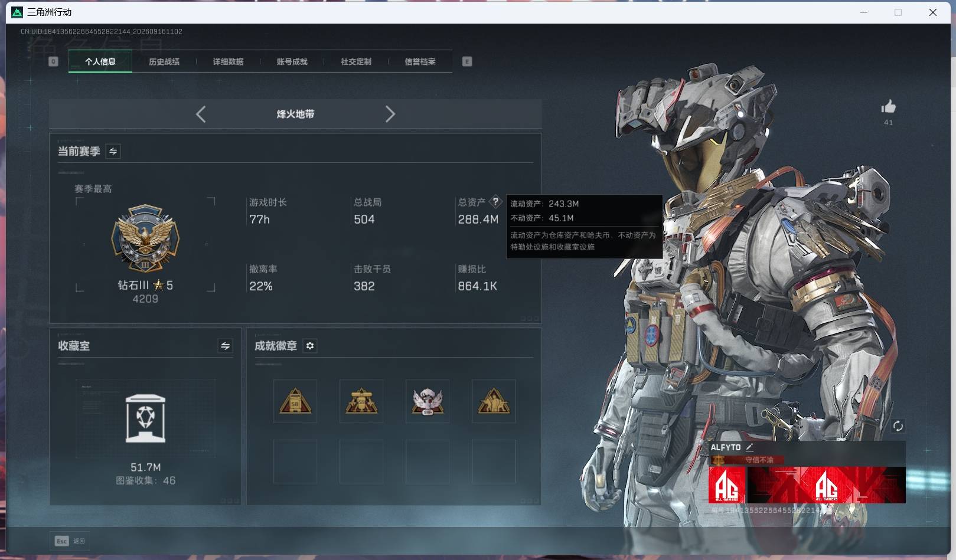
Task: Select the second achievement badge
Action: coord(361,401)
